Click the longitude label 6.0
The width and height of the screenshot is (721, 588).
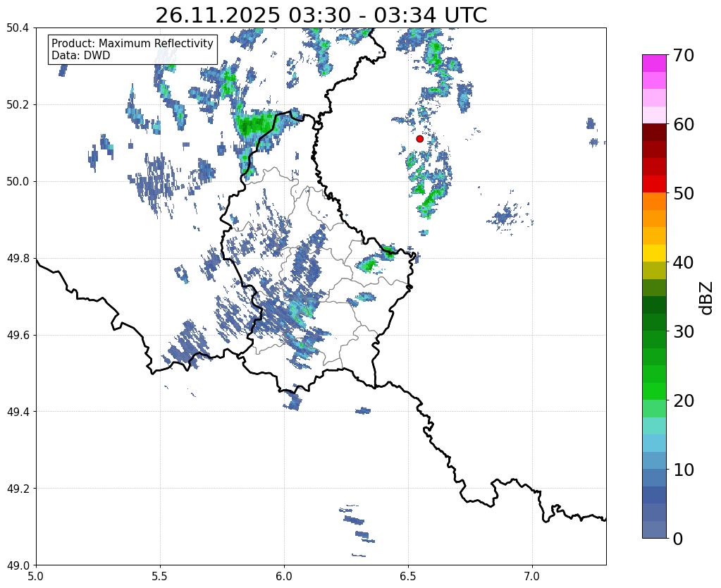click(x=284, y=576)
